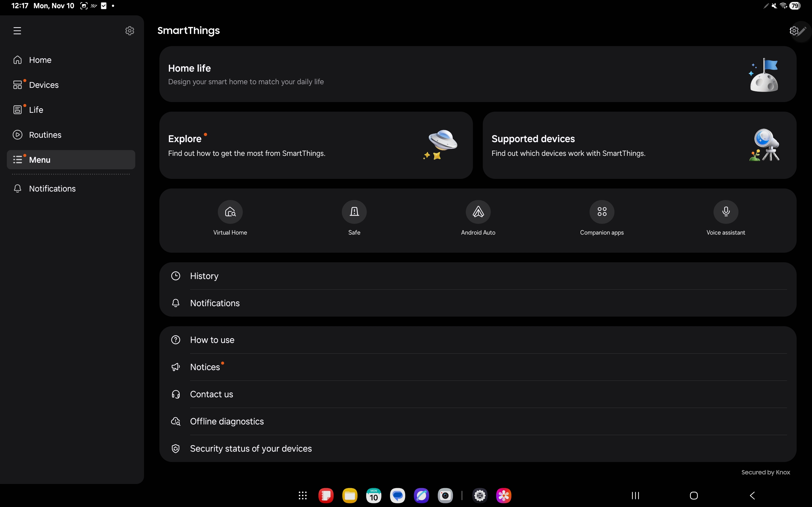This screenshot has height=507, width=812.
Task: Go to the Life sidebar section
Action: point(36,110)
